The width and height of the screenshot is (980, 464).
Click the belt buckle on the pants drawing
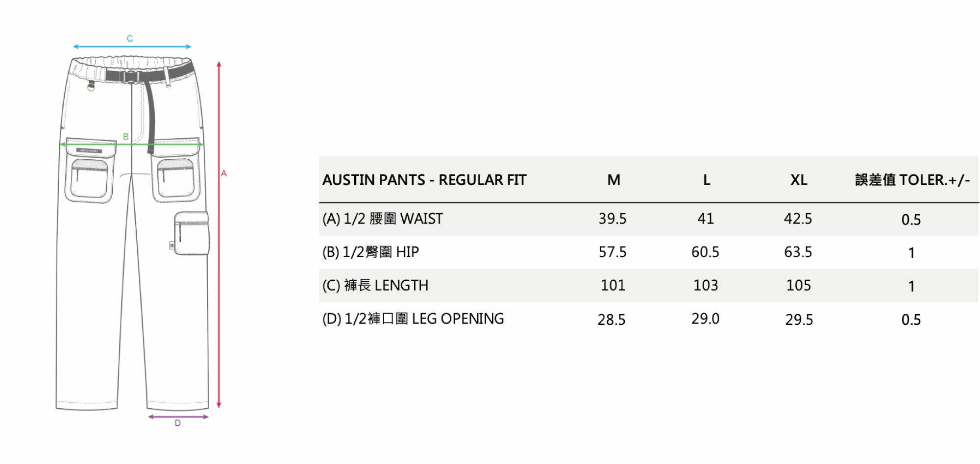coord(130,76)
